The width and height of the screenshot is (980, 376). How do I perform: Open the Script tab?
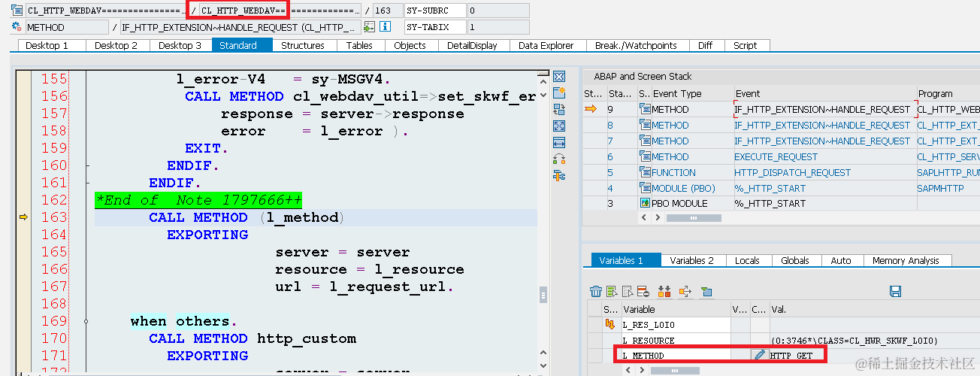click(x=745, y=45)
